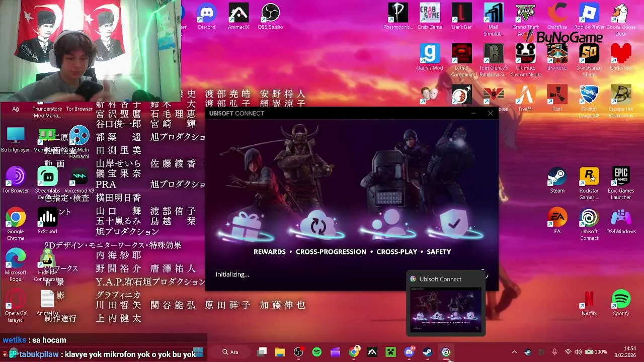Launch Undertale heart icon on desktop

point(621,57)
